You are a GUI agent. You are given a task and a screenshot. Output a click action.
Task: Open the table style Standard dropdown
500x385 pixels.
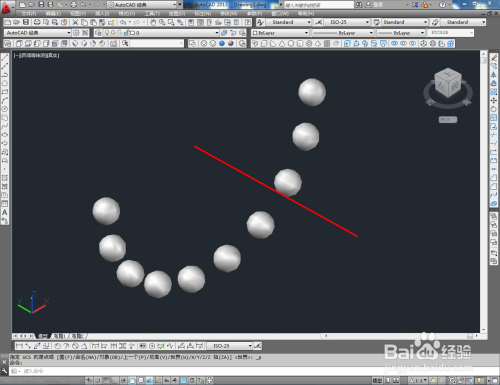click(405, 22)
